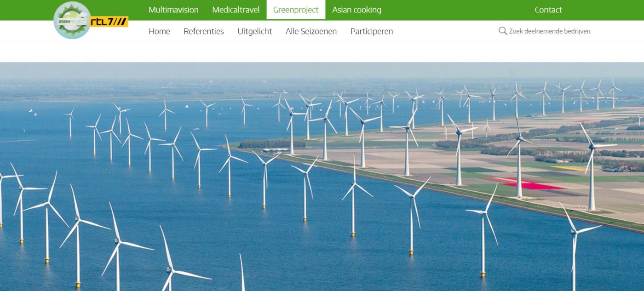Click the magnifying glass search icon
This screenshot has width=644, height=291.
coord(503,31)
